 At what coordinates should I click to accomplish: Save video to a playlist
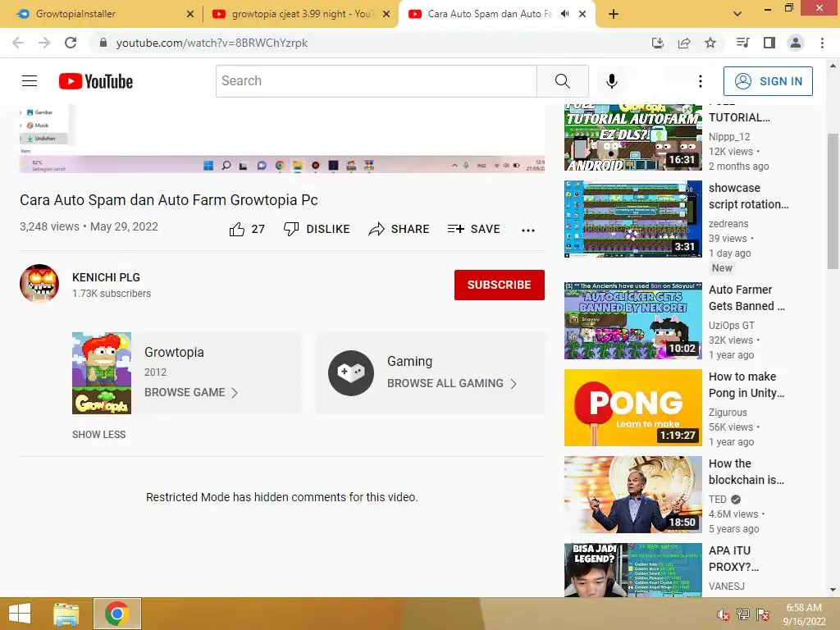[473, 230]
